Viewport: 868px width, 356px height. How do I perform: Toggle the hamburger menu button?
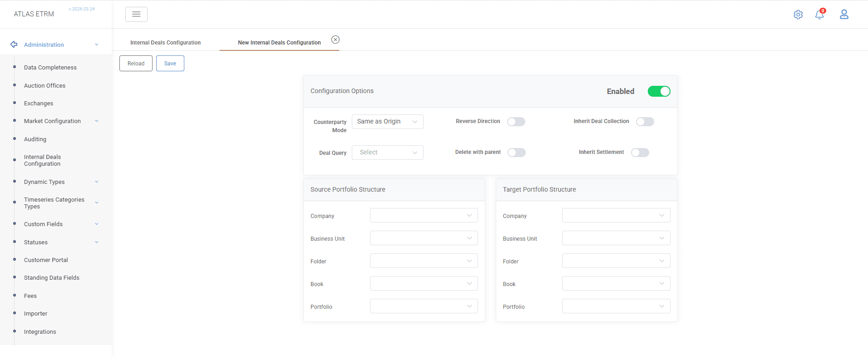136,15
